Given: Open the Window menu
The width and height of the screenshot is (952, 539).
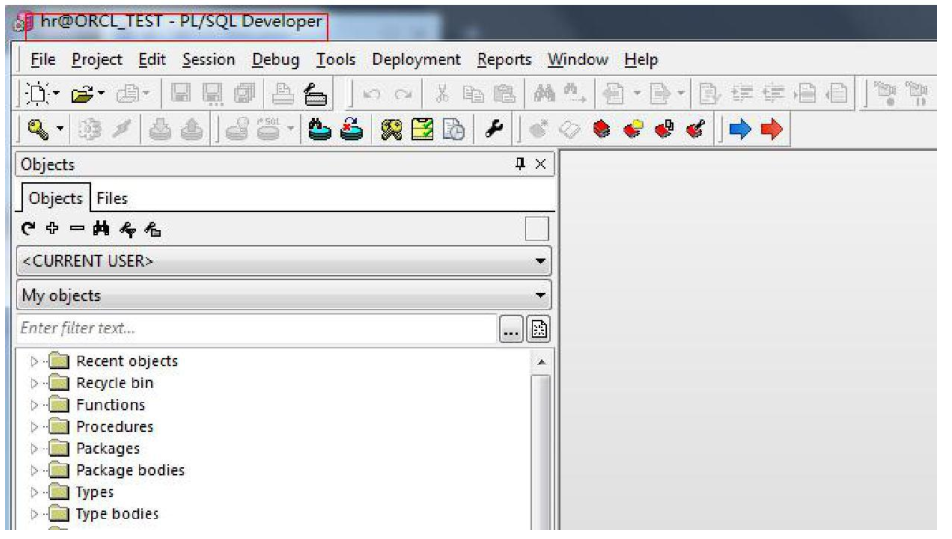Looking at the screenshot, I should 577,59.
